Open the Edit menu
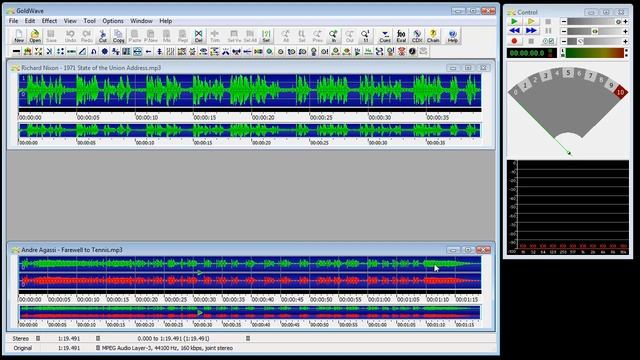Screen dimensions: 640x360 pyautogui.click(x=30, y=21)
